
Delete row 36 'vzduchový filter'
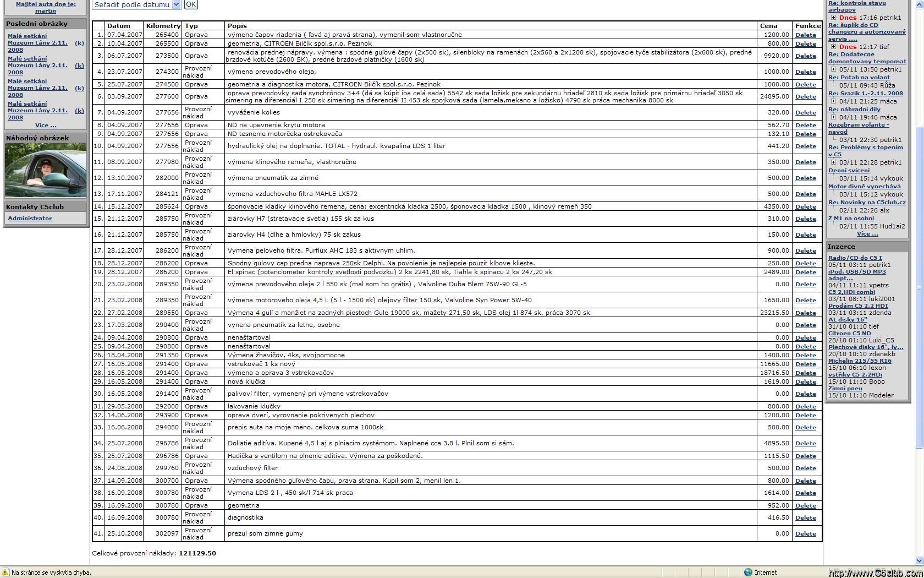(x=805, y=468)
